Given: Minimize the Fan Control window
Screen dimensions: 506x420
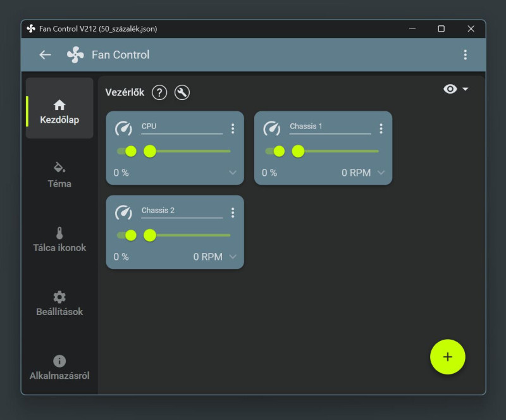Looking at the screenshot, I should click(x=412, y=28).
